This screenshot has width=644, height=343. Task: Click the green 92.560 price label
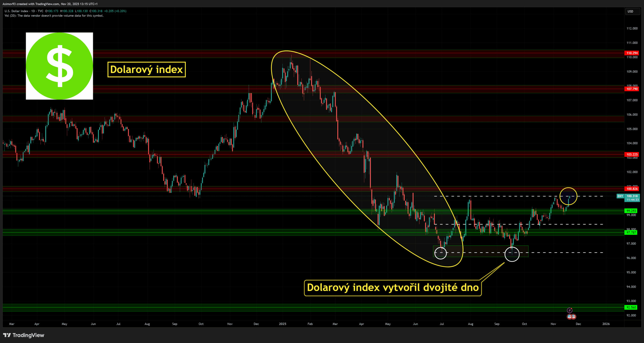[631, 307]
